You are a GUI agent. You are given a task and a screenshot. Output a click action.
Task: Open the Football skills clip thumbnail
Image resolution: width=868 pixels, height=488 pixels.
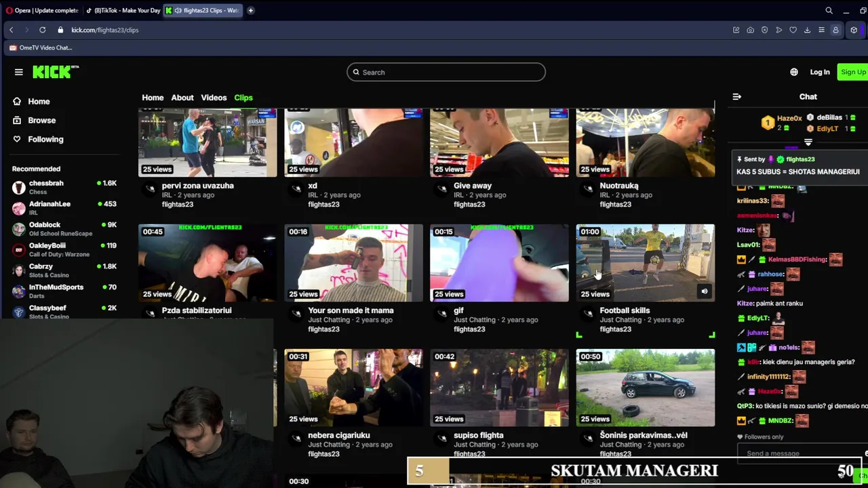pyautogui.click(x=645, y=263)
